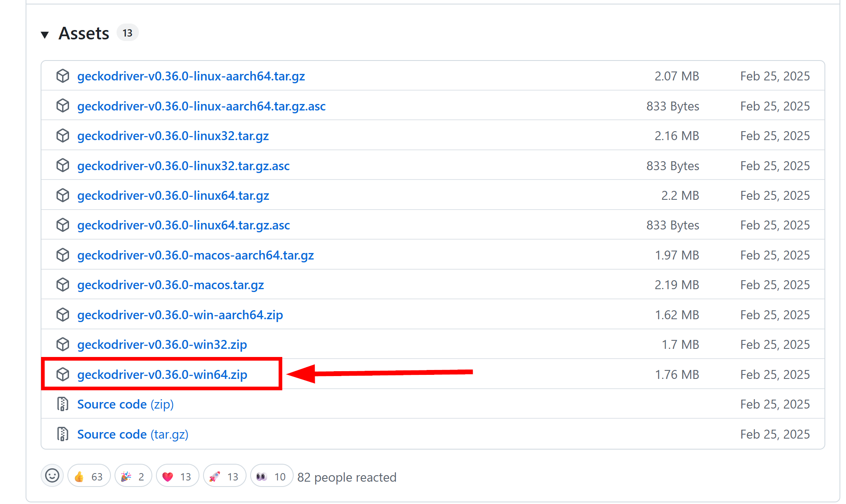846x504 pixels.
Task: Download Source code (tar.gz)
Action: pos(133,434)
